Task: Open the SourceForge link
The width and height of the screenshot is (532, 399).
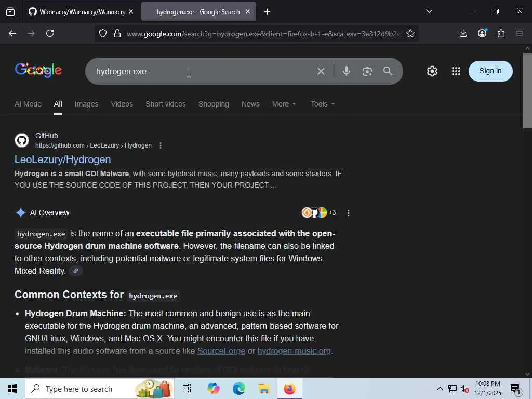Action: (x=221, y=351)
